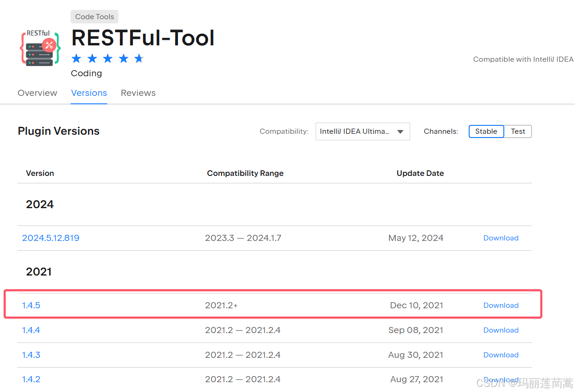Image resolution: width=575 pixels, height=392 pixels.
Task: Download version 1.4.3
Action: pos(501,355)
